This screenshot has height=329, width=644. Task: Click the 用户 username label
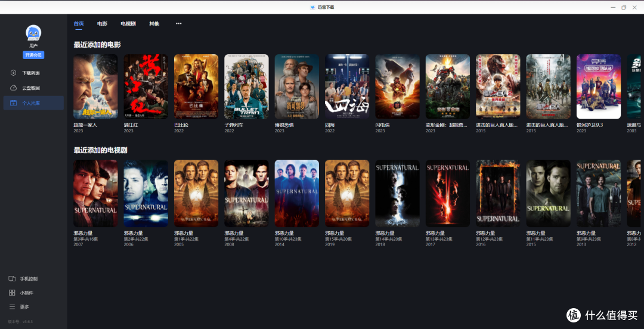33,45
